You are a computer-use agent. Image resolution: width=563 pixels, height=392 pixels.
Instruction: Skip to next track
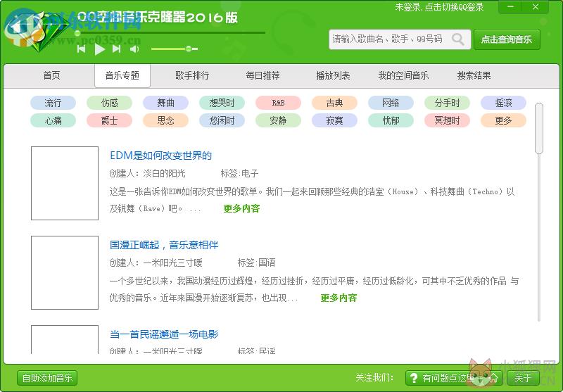click(116, 49)
